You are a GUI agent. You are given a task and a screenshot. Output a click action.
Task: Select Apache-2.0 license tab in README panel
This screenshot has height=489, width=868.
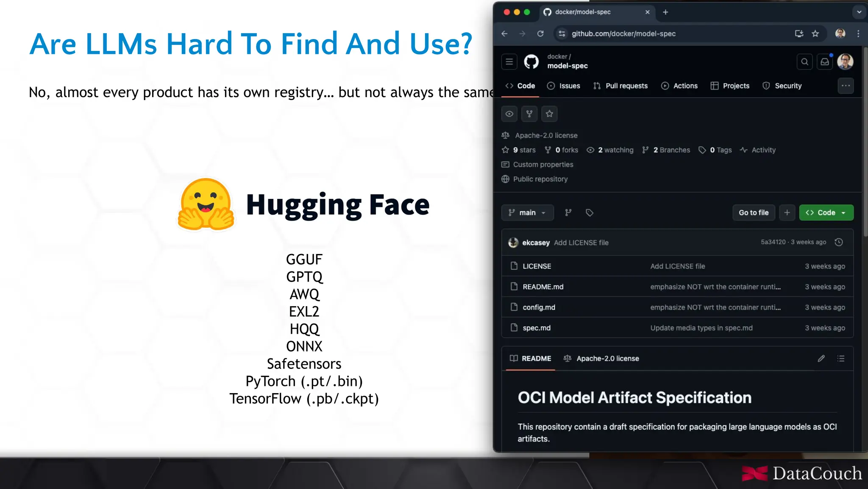[601, 358]
